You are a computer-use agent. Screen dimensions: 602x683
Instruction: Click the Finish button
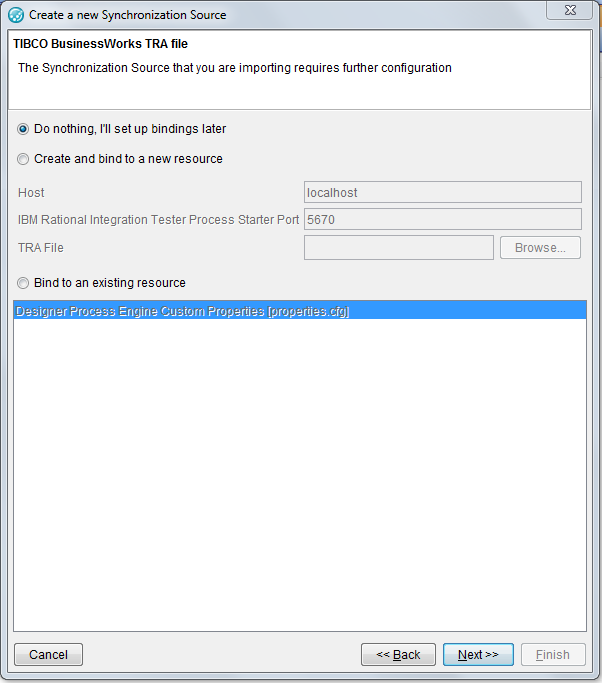click(553, 654)
